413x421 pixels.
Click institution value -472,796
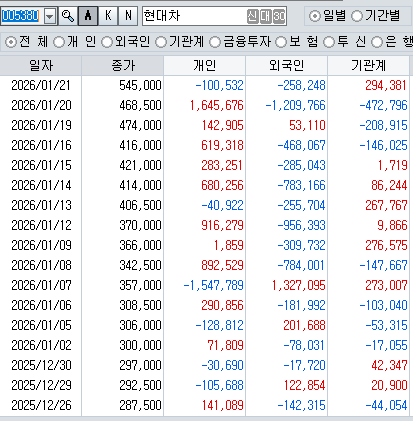coord(383,106)
